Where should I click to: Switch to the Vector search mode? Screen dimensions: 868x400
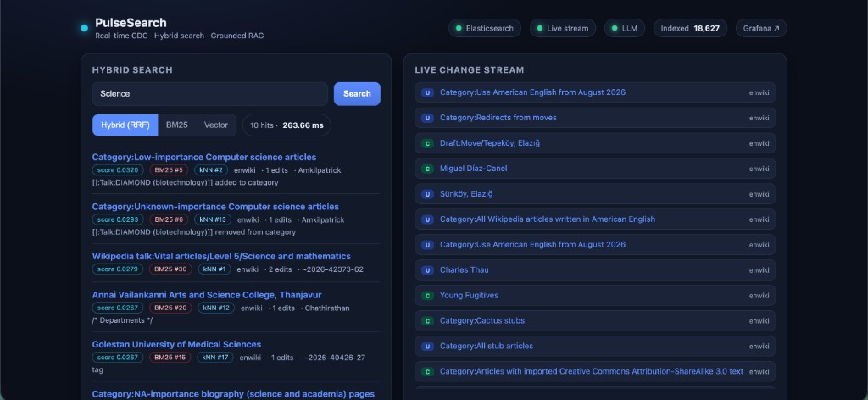[216, 125]
